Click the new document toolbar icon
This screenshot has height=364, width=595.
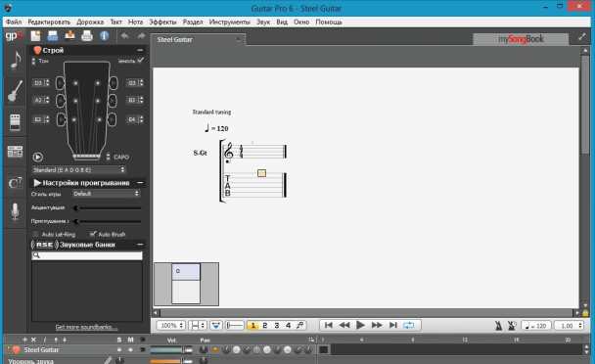coord(35,36)
